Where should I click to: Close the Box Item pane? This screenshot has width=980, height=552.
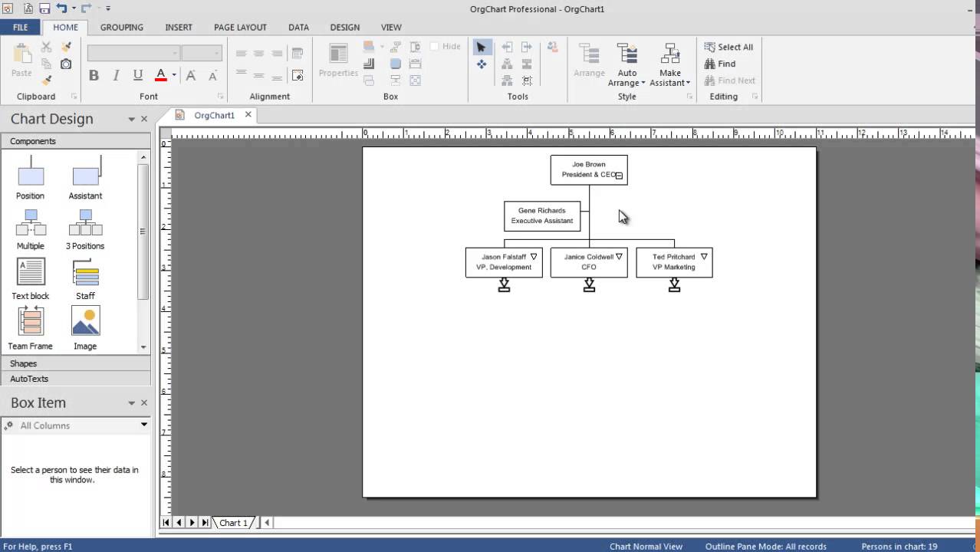click(x=144, y=403)
